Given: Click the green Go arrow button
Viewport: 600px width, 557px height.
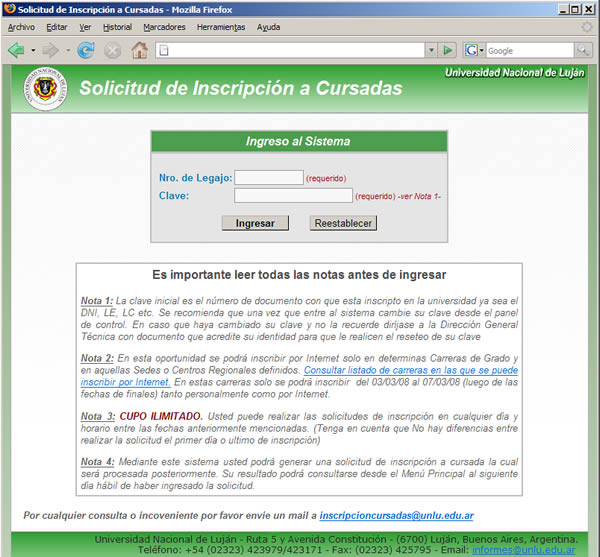Looking at the screenshot, I should [x=448, y=50].
